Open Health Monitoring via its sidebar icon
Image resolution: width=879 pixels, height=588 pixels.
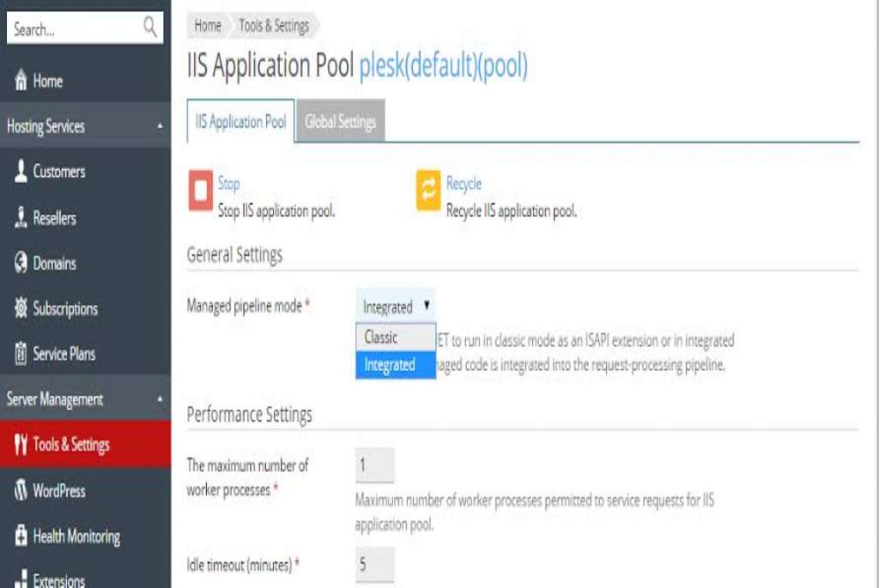(x=21, y=536)
